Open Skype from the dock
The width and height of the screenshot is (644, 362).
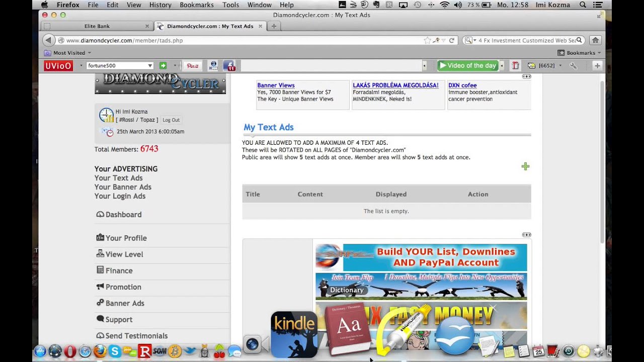tap(115, 351)
